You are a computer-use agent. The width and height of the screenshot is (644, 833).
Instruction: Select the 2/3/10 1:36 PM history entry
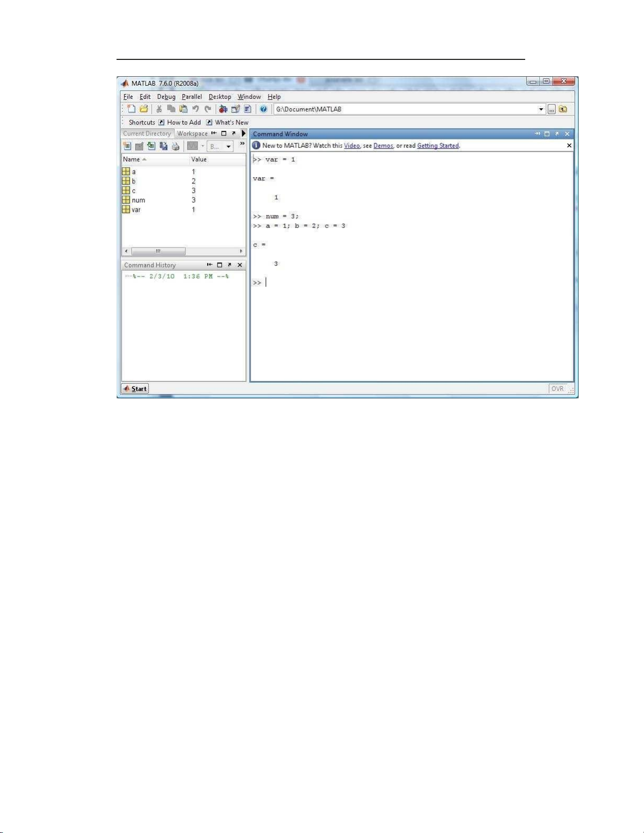[181, 276]
